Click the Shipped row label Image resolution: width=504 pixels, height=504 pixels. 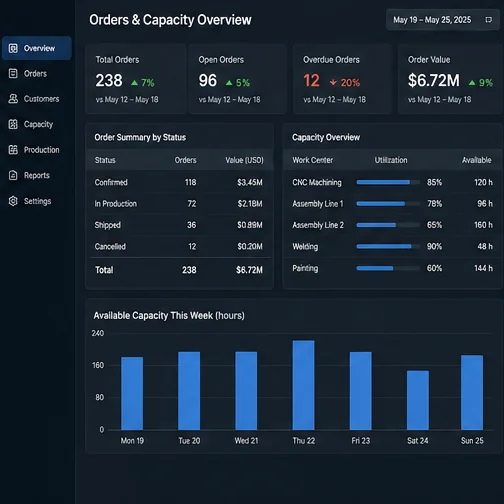click(108, 225)
